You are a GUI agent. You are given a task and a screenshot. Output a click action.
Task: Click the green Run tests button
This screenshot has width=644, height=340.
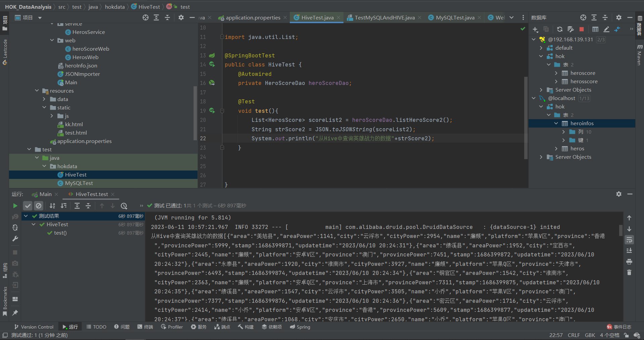[x=15, y=206]
